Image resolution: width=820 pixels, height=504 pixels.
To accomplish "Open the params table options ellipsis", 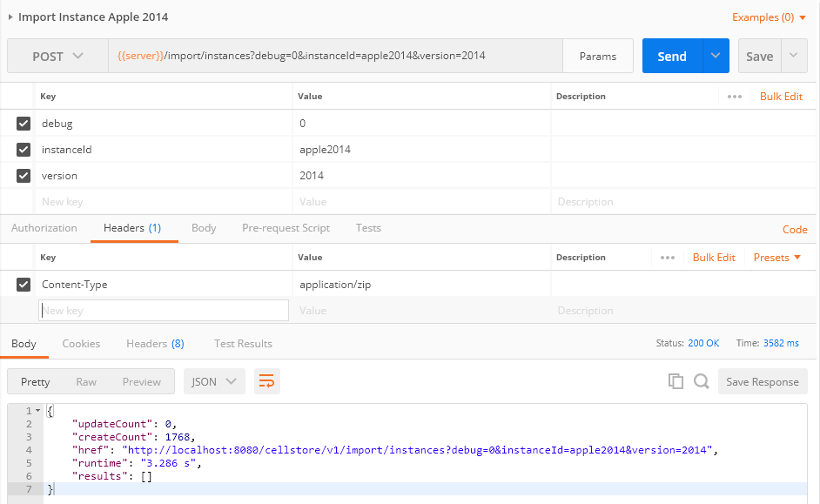I will [734, 97].
